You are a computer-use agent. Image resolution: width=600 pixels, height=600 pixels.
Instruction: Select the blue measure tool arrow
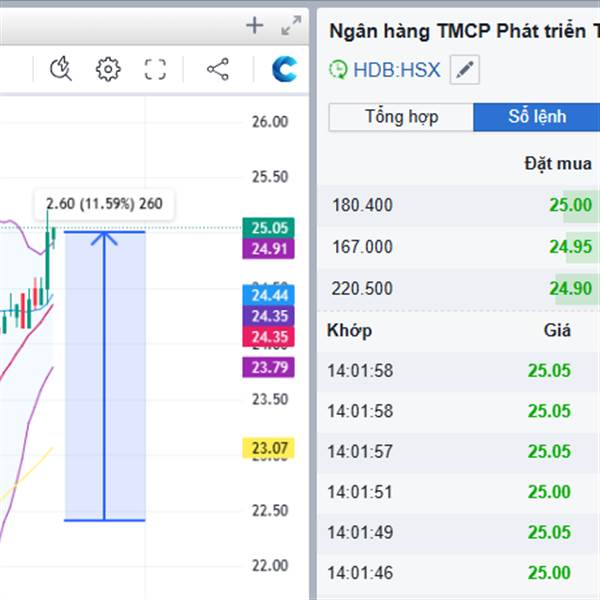click(104, 376)
